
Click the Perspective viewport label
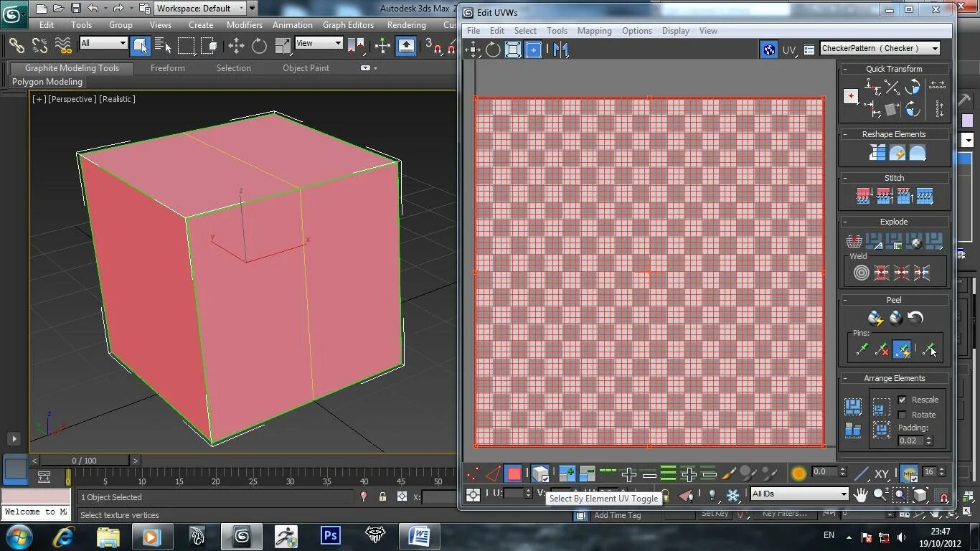click(72, 99)
